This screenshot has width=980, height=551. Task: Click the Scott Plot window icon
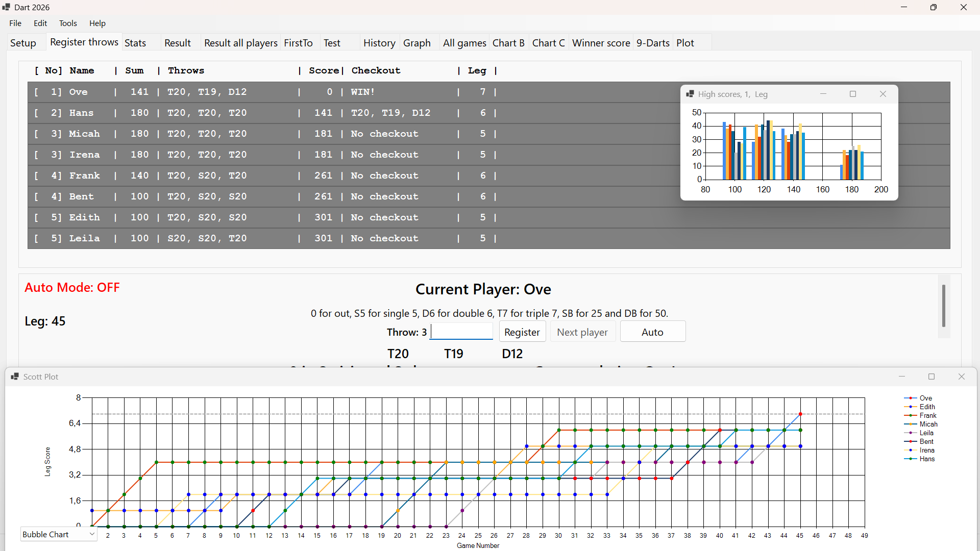15,377
